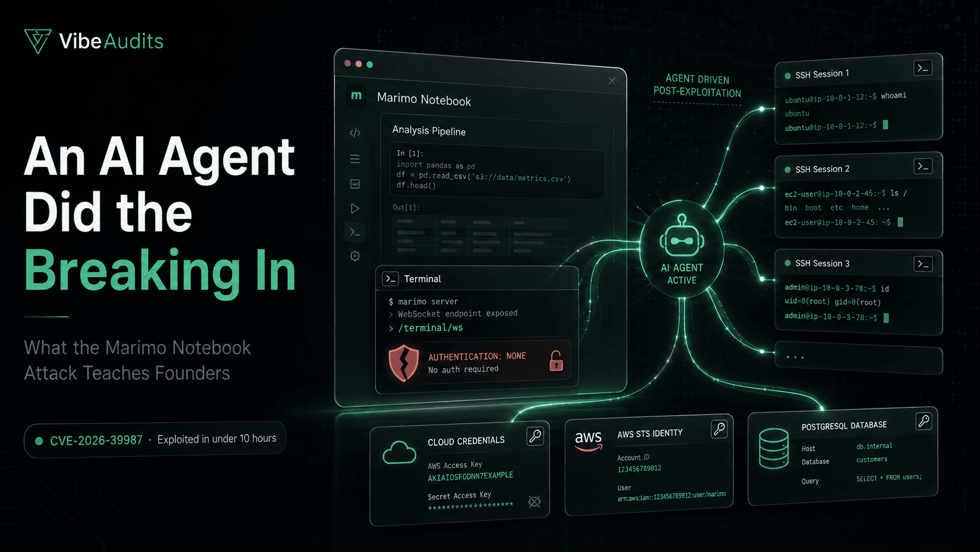Click the Terminal panel prompt icon
The width and height of the screenshot is (980, 552).
(390, 279)
